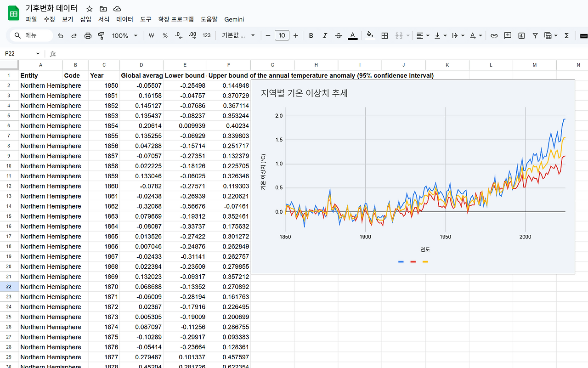Expand the 기본값 font dropdown
Screen dimensions: 588x368
click(x=238, y=35)
